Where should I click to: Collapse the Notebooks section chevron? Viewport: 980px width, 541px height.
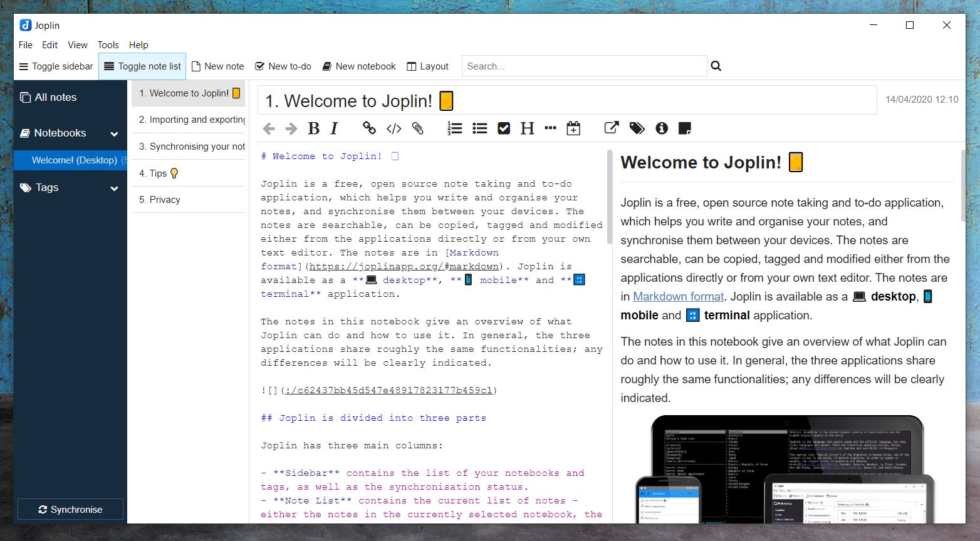point(114,134)
